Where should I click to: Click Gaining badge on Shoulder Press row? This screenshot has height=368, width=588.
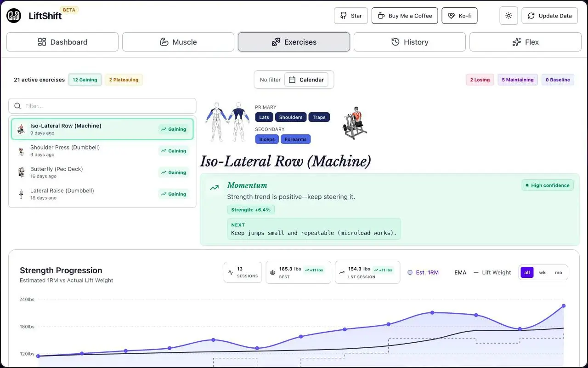coord(174,151)
